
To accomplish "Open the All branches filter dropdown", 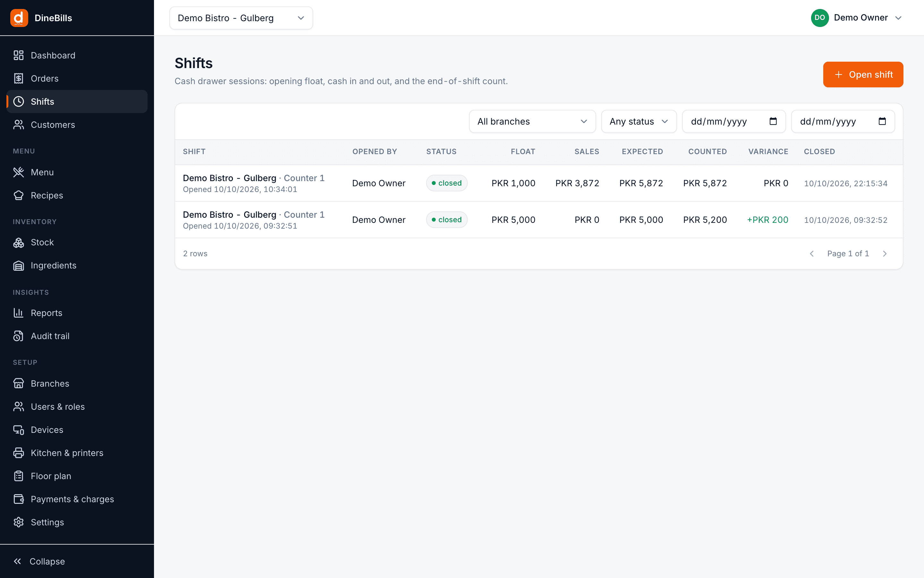I will pos(532,122).
